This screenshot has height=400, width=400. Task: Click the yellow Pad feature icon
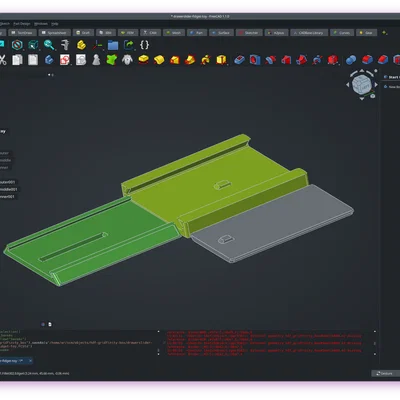pyautogui.click(x=143, y=60)
